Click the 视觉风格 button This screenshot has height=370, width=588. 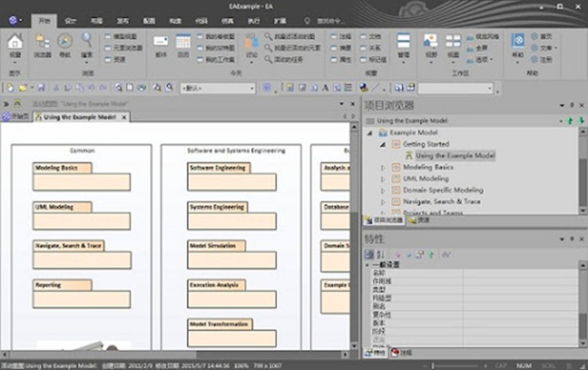483,36
